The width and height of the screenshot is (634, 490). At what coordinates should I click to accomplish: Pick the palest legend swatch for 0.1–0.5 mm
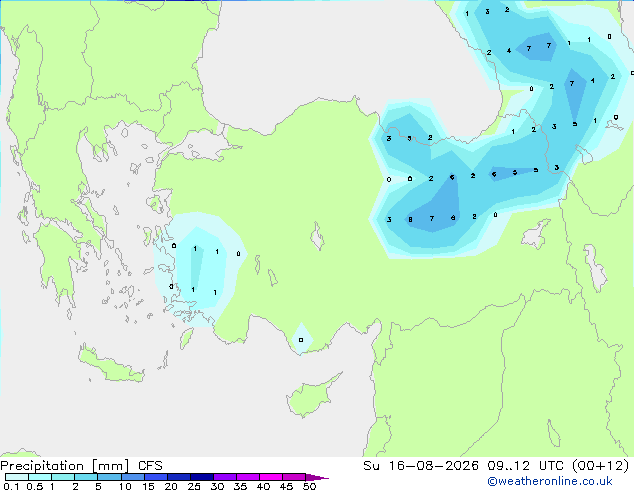tap(17, 477)
